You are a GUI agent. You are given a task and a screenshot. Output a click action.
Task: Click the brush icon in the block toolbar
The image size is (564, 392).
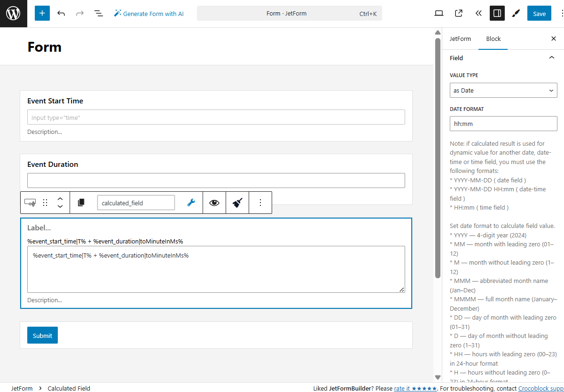(x=237, y=202)
